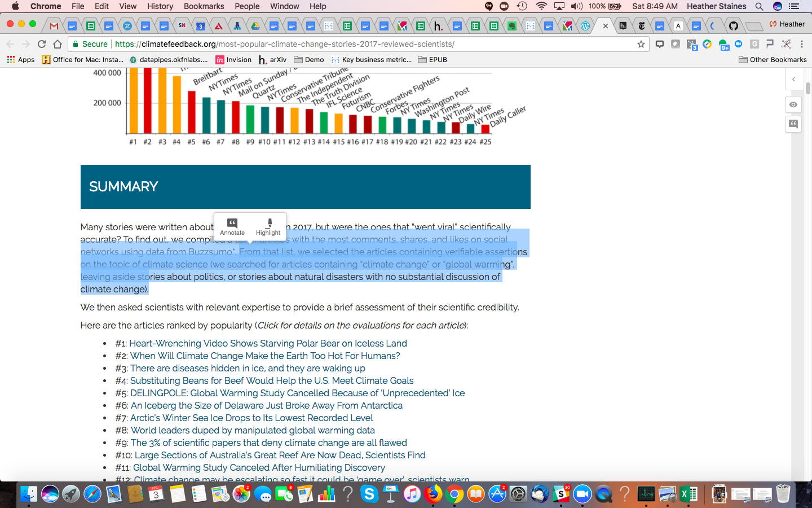Click the Heather profile button
Image resolution: width=812 pixels, height=508 pixels.
[787, 24]
